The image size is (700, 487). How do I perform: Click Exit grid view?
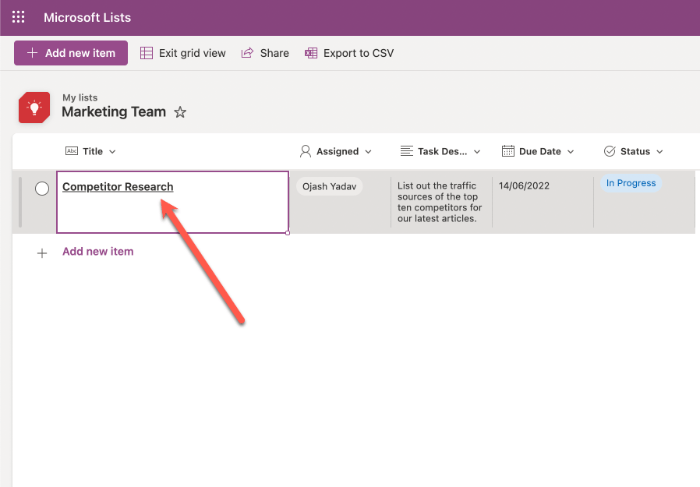(183, 53)
